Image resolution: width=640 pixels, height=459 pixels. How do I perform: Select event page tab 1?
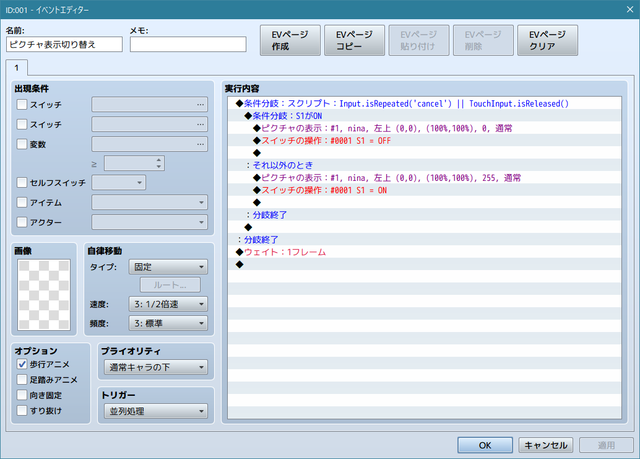pos(17,68)
